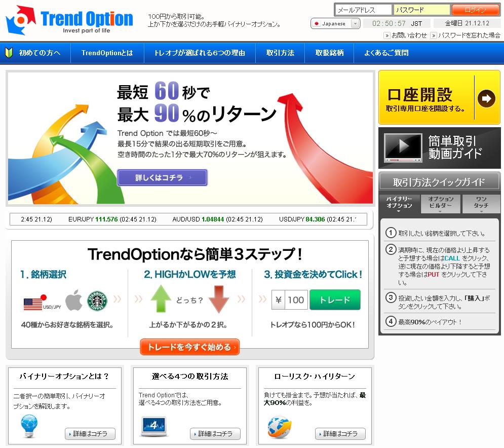The image size is (504, 448).
Task: Click the Starbucks Coffee logo icon
Action: [x=97, y=301]
